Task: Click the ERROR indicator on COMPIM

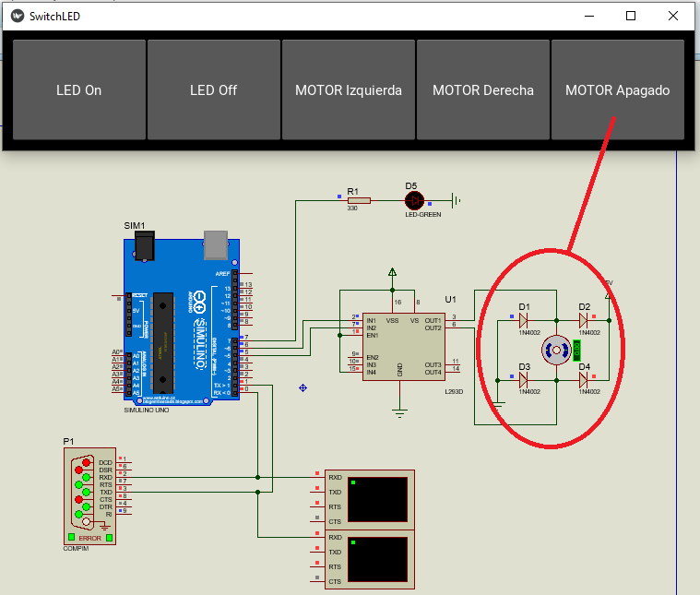Action: point(90,538)
